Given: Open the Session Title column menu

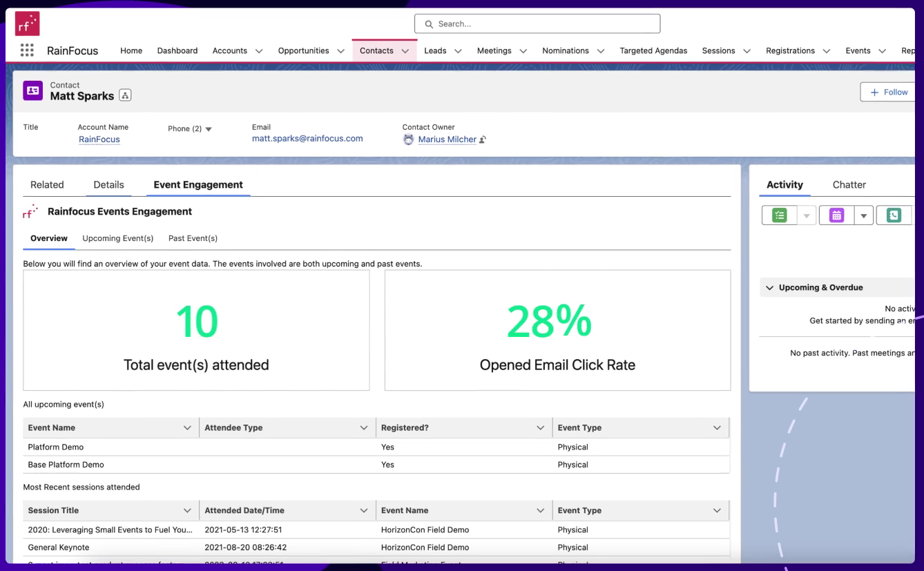Looking at the screenshot, I should click(187, 511).
